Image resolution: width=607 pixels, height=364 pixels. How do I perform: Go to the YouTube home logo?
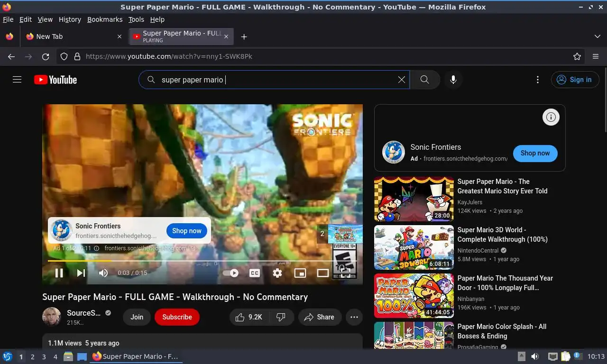click(x=55, y=80)
